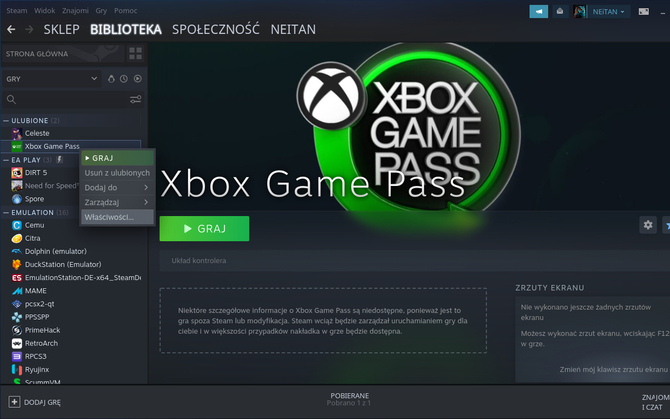Click the Cemu emulator icon
This screenshot has height=419, width=670.
17,225
